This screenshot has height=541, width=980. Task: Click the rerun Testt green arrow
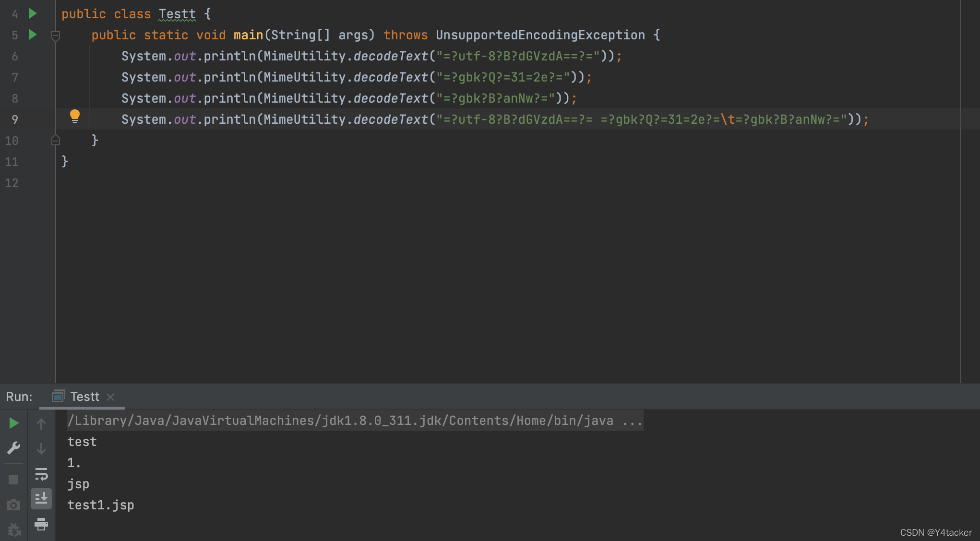pyautogui.click(x=13, y=423)
